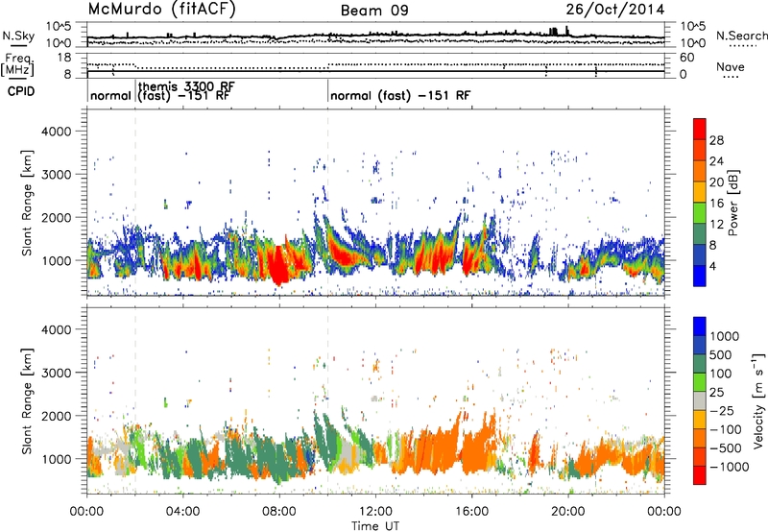Click the Velocity colorbar segment between -100 and -500

tap(700, 438)
